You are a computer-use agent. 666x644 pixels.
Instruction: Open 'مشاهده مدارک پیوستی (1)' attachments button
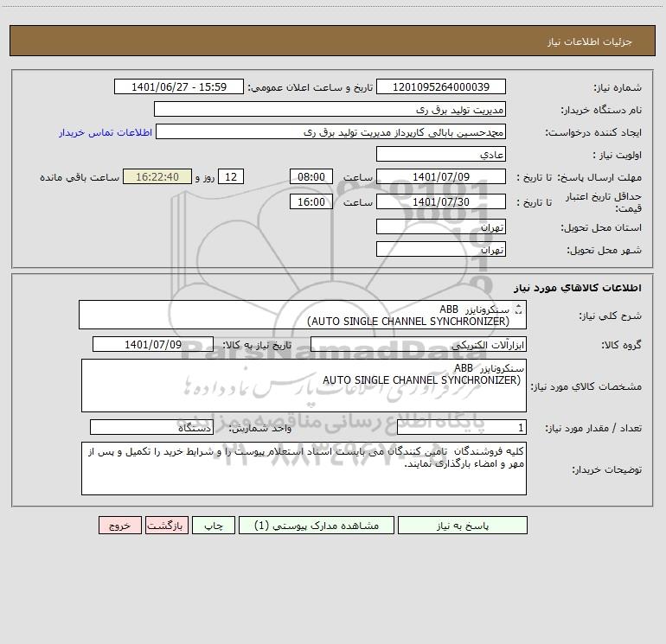(x=317, y=525)
